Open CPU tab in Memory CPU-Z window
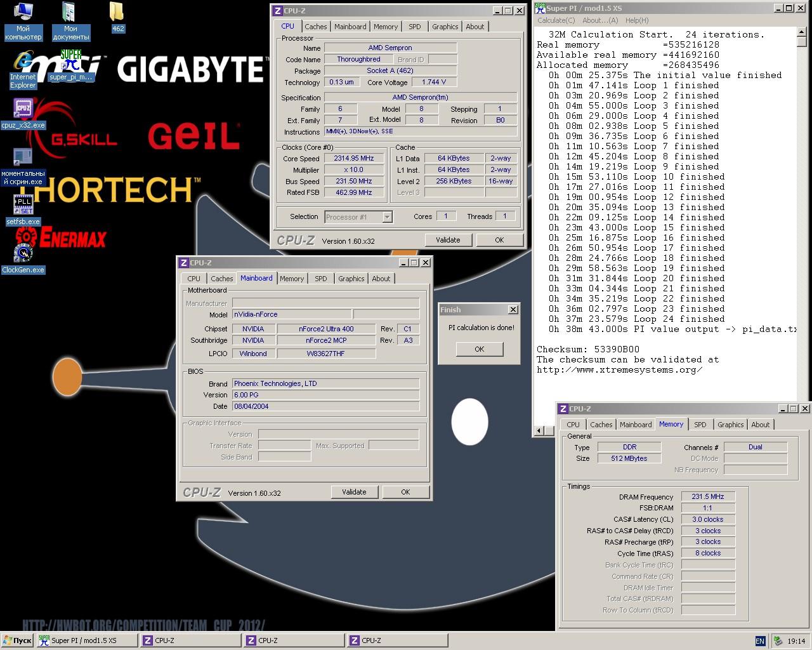 point(573,425)
